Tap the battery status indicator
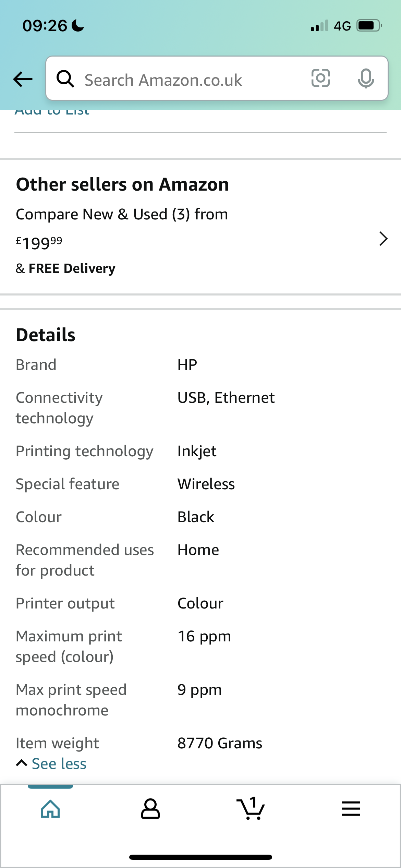Image resolution: width=401 pixels, height=868 pixels. click(369, 26)
